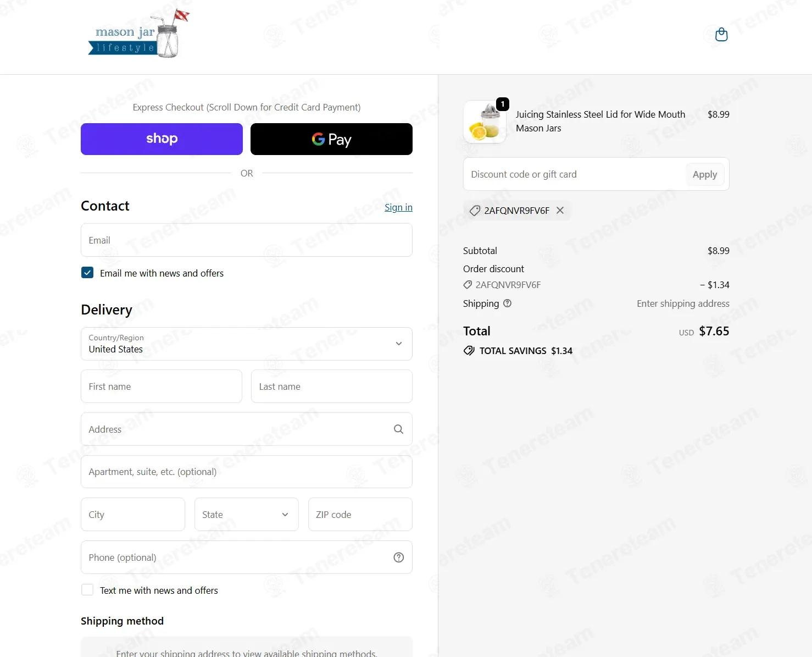This screenshot has width=812, height=657.
Task: Click the shipping info question icon
Action: tap(508, 303)
